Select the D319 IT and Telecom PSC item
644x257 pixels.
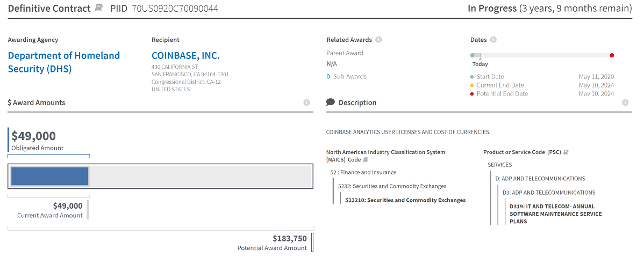[555, 214]
